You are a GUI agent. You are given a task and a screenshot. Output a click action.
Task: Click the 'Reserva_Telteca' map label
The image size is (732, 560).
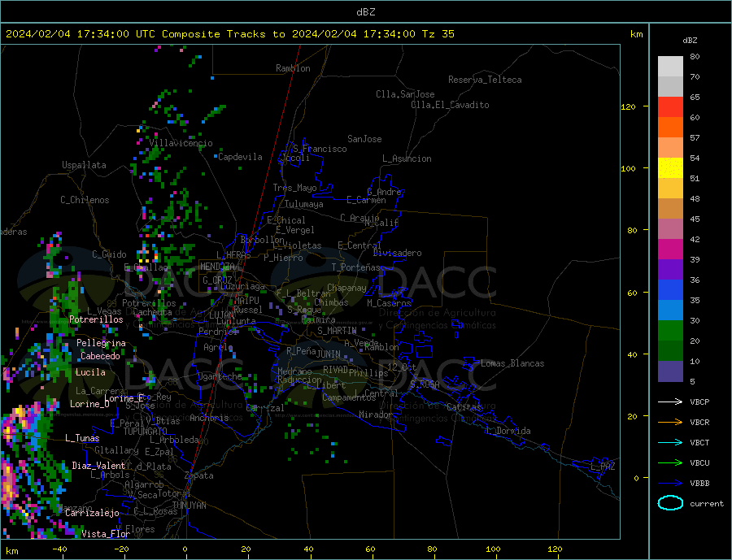485,80
